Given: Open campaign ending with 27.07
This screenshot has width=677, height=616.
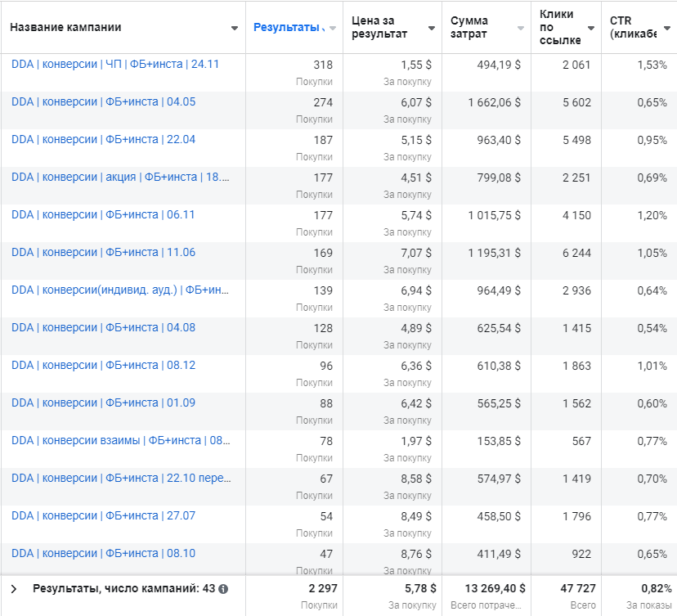Looking at the screenshot, I should tap(103, 515).
